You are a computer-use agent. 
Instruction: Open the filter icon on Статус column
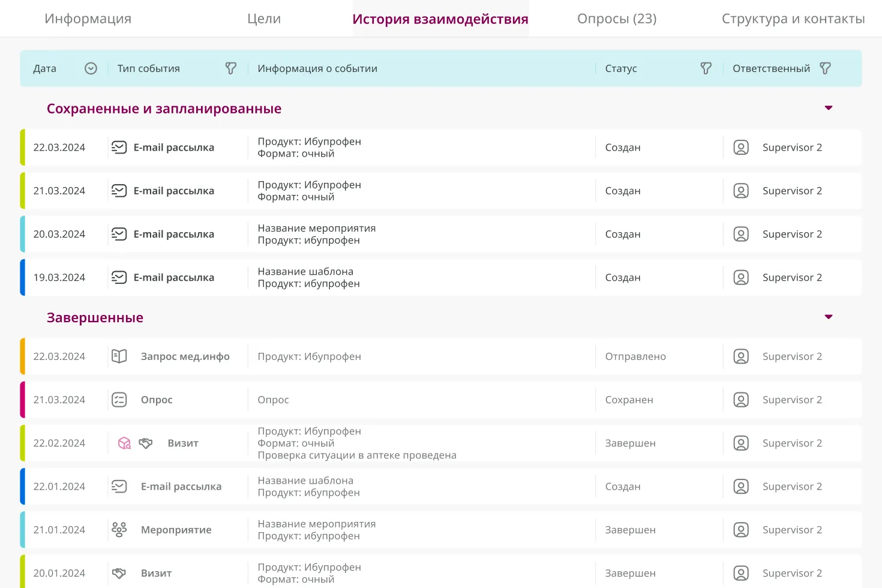point(706,68)
